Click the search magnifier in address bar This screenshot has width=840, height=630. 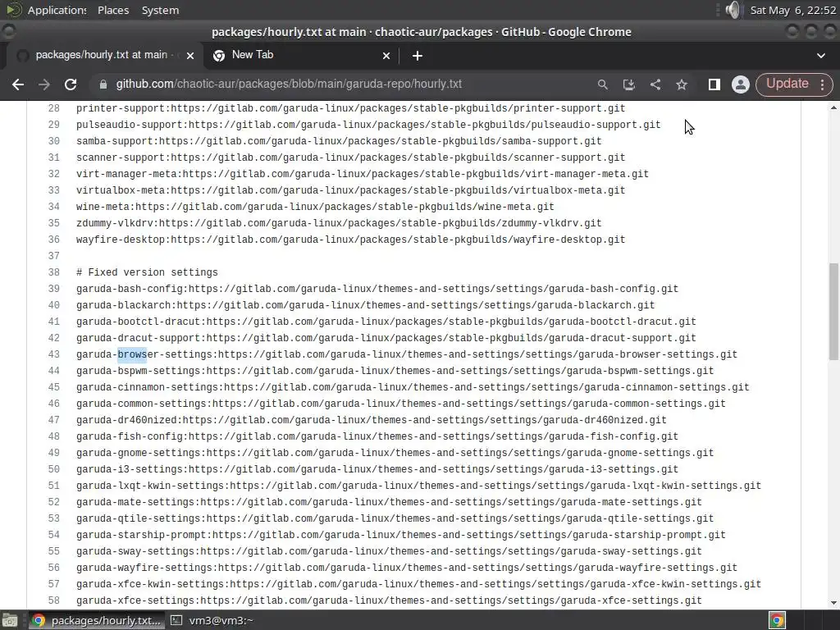(603, 84)
